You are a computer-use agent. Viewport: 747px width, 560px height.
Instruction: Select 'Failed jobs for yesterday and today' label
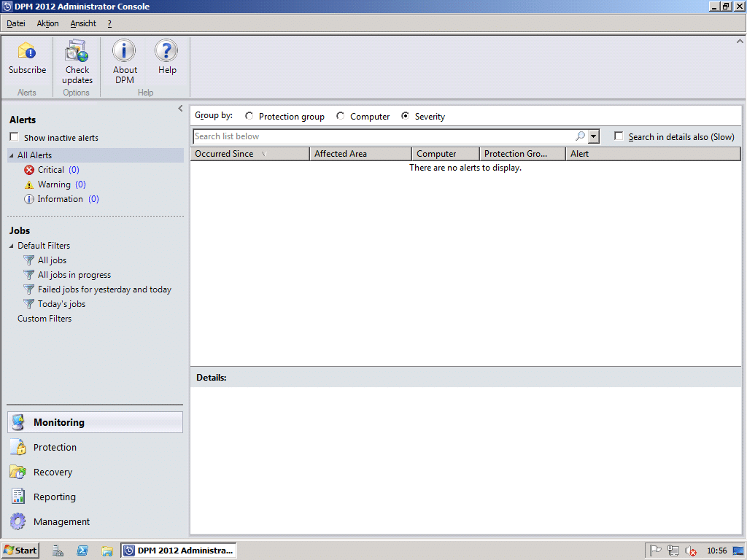coord(104,289)
